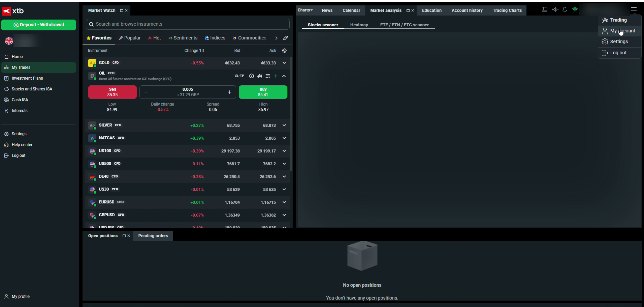The image size is (644, 307).
Task: Click the Market Watch vertical scrollbar
Action: click(291, 114)
